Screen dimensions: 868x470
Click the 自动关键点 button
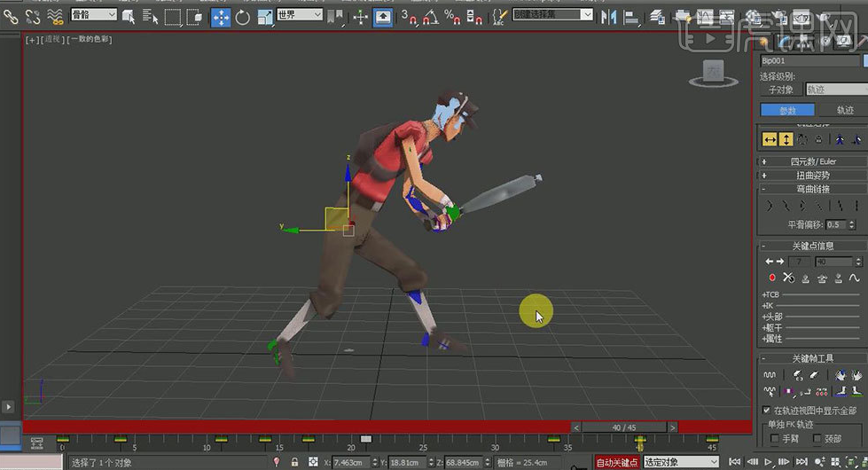coord(617,462)
